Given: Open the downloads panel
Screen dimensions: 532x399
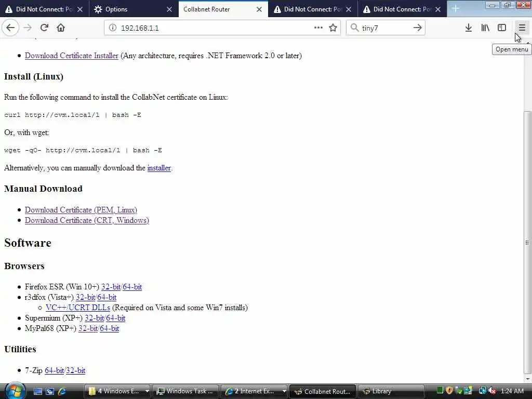Looking at the screenshot, I should [469, 28].
